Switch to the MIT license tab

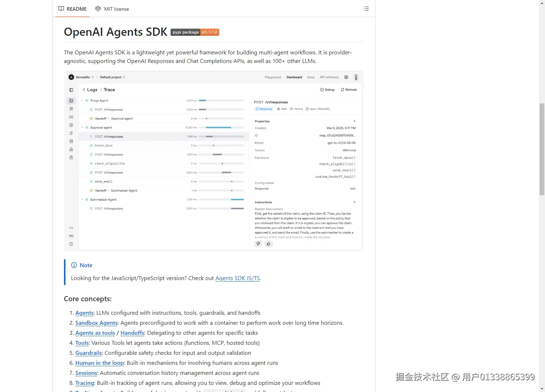click(x=112, y=9)
